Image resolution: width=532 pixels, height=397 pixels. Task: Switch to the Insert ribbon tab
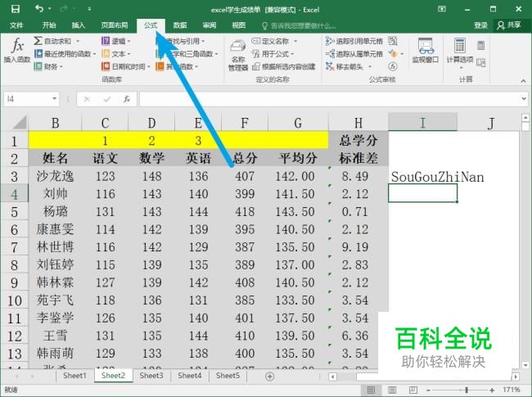(x=79, y=25)
